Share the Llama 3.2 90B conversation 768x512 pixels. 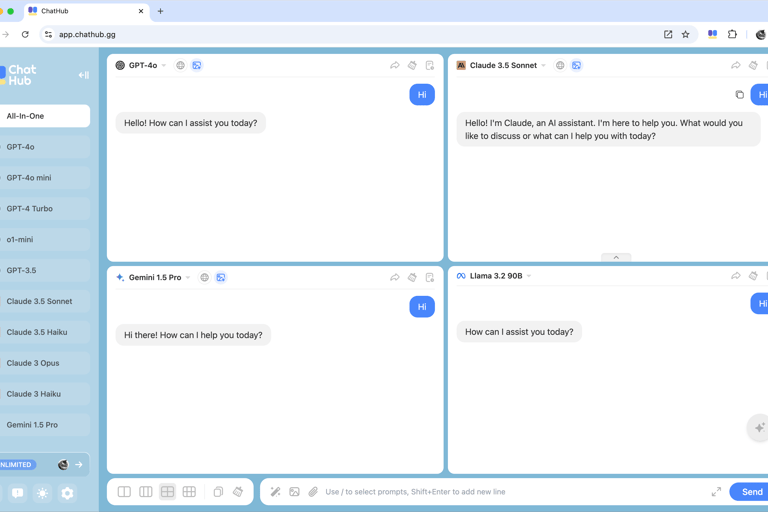click(736, 276)
